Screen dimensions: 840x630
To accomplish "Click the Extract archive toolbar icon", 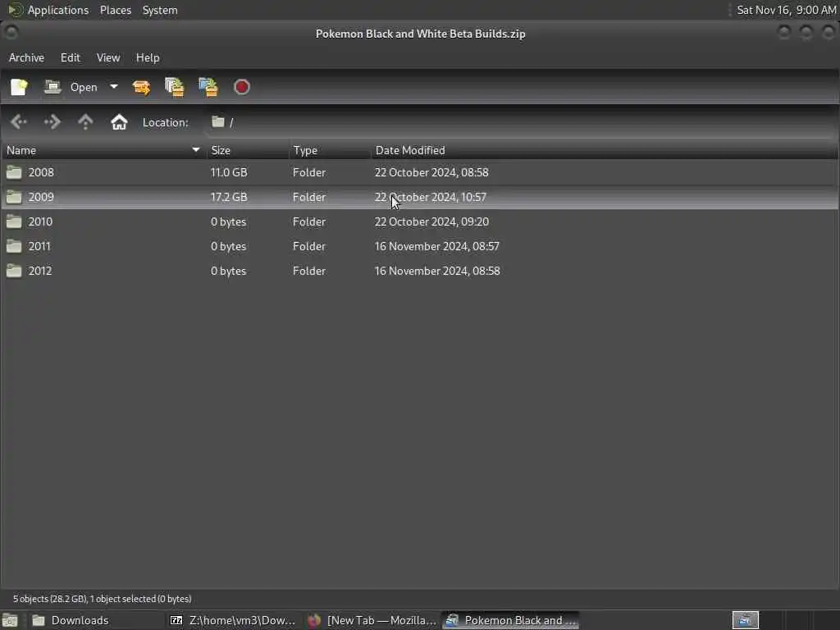I will 141,87.
